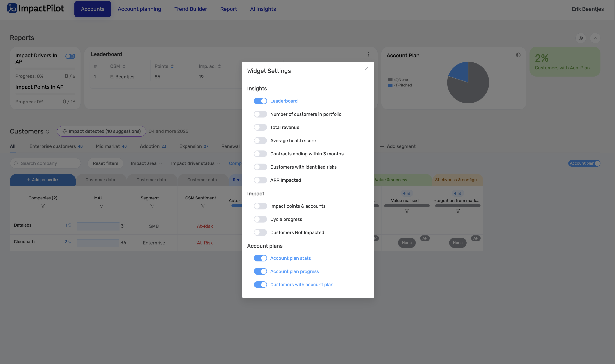Click the Reset filters button
The image size is (615, 364).
105,163
